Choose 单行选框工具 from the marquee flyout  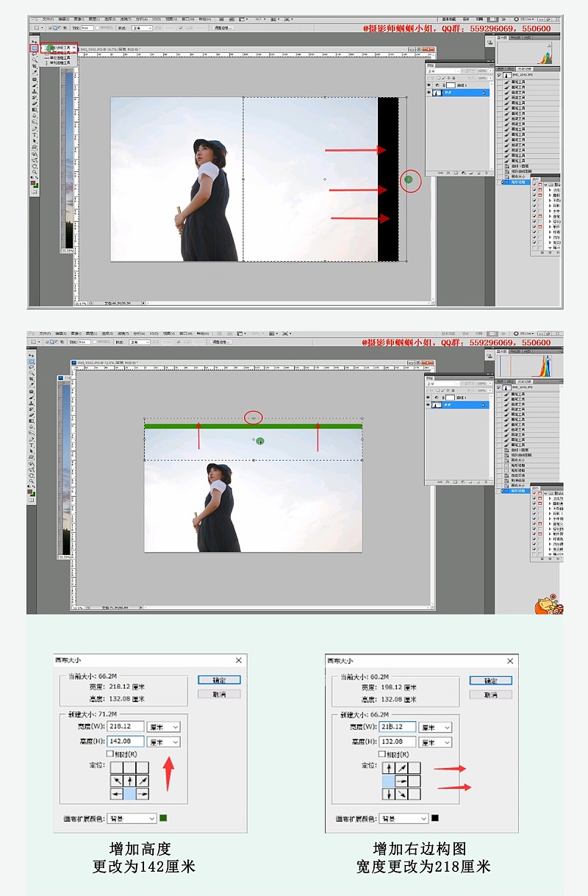coord(60,58)
